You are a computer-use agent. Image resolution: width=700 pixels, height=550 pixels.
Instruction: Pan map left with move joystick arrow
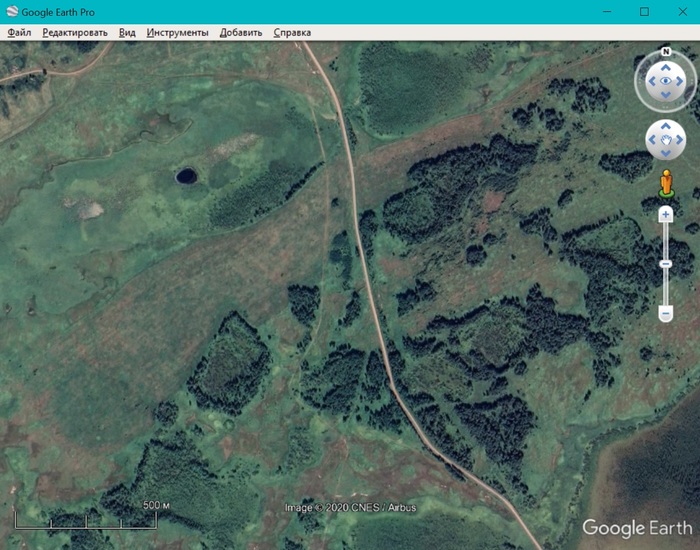pyautogui.click(x=652, y=140)
